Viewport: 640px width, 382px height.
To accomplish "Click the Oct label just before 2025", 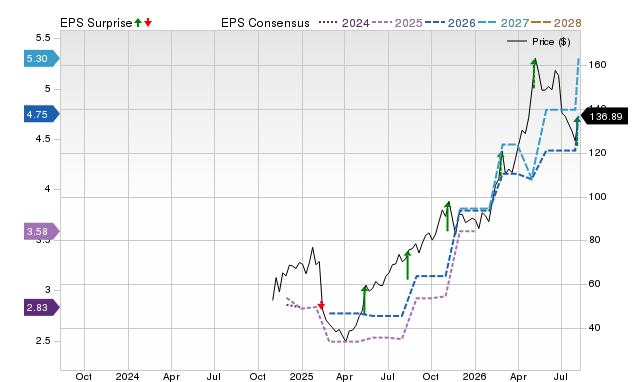I will click(258, 376).
